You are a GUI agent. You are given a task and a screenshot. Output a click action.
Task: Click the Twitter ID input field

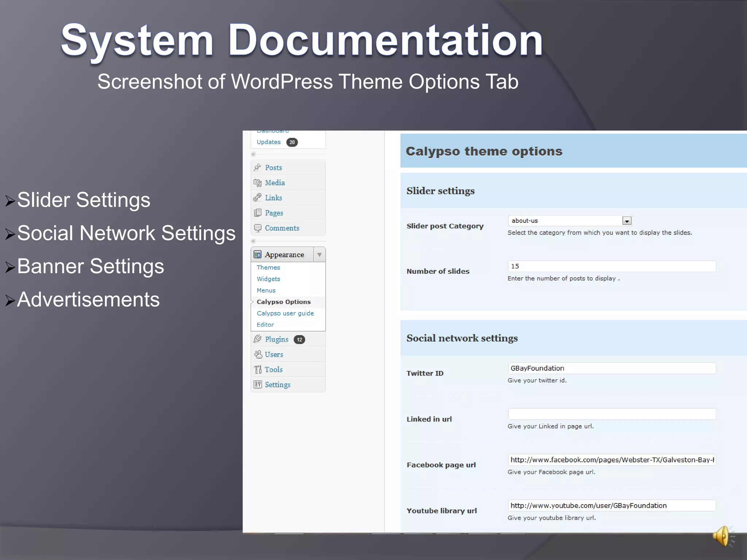point(612,368)
